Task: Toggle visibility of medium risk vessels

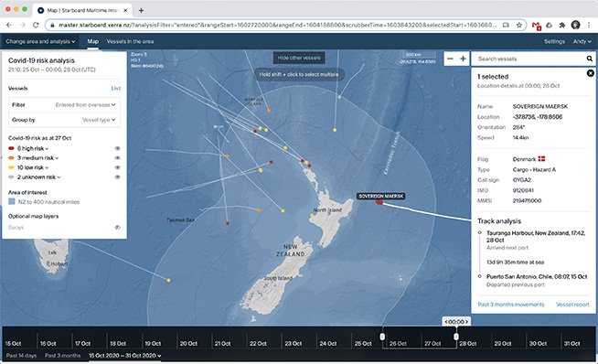Action: (117, 158)
